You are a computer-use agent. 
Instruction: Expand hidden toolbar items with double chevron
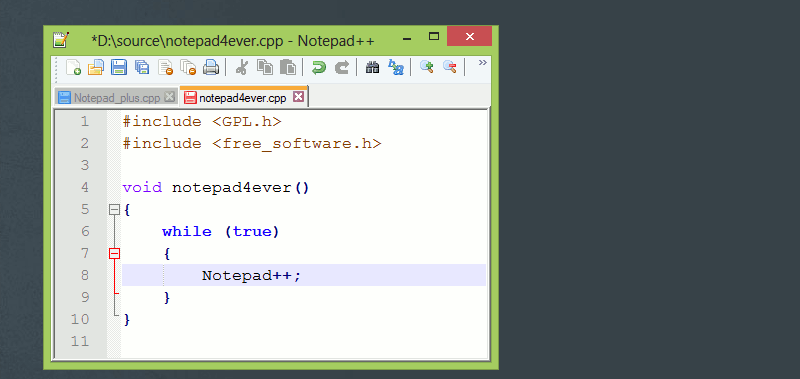point(482,62)
